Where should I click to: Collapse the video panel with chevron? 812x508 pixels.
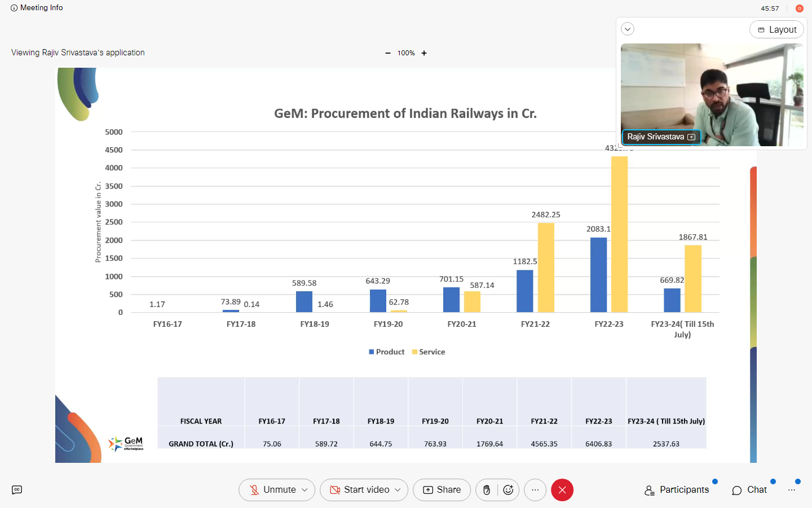628,29
